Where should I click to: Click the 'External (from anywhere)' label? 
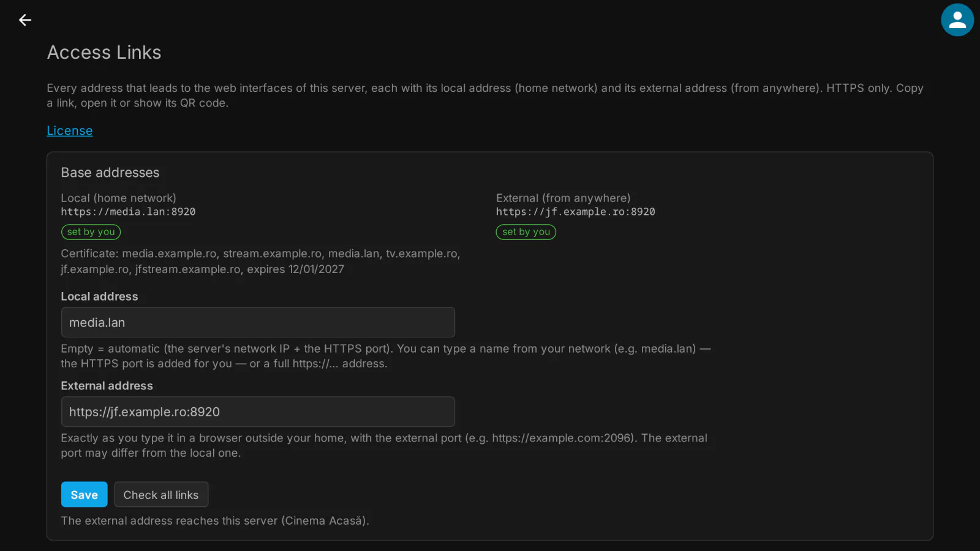563,198
